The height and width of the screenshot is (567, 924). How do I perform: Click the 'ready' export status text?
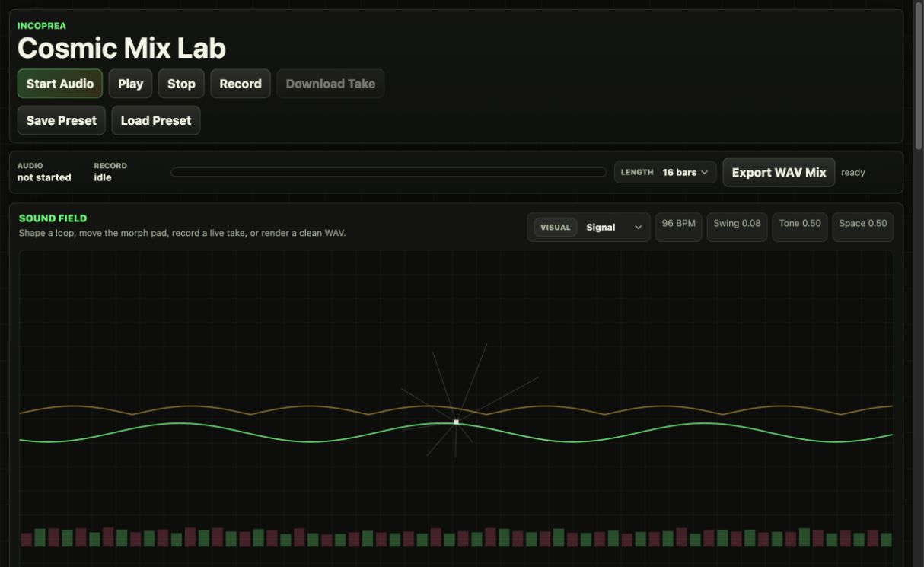coord(853,173)
